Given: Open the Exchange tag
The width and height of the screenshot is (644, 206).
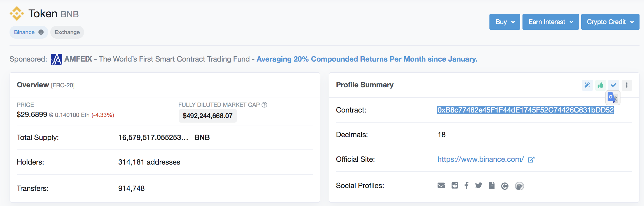Looking at the screenshot, I should (67, 32).
